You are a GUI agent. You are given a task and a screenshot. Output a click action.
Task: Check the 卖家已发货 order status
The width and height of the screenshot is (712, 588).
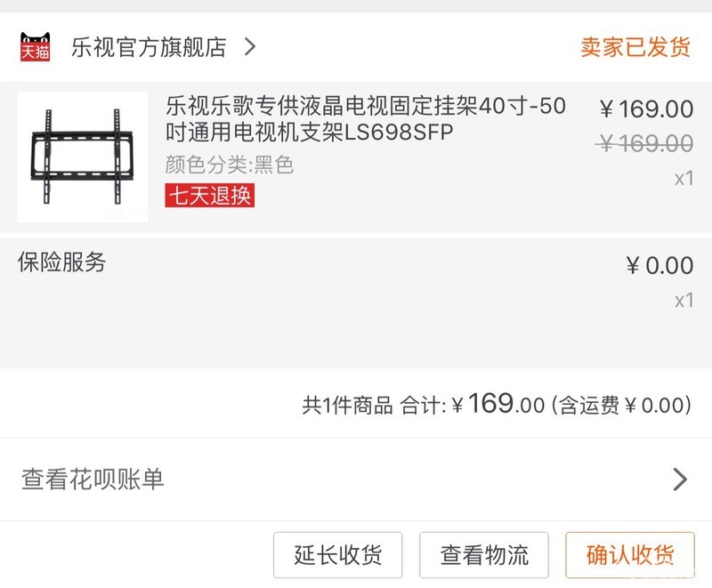[635, 47]
